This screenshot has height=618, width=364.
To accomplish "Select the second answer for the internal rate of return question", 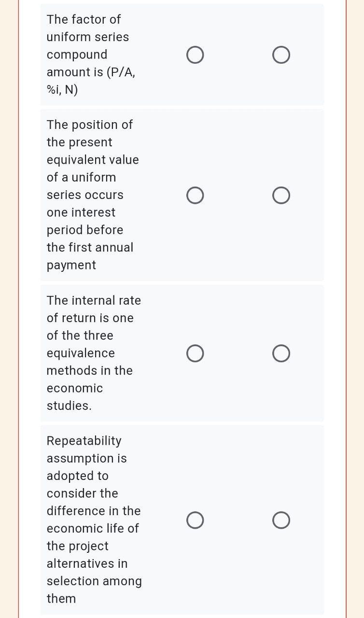I will (x=281, y=353).
